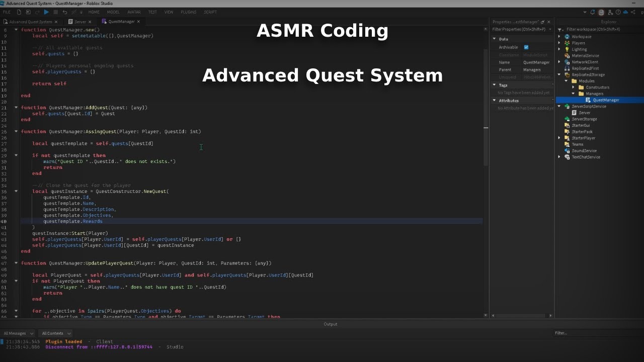The image size is (644, 362).
Task: Switch to the VIEW ribbon tab
Action: tap(169, 12)
